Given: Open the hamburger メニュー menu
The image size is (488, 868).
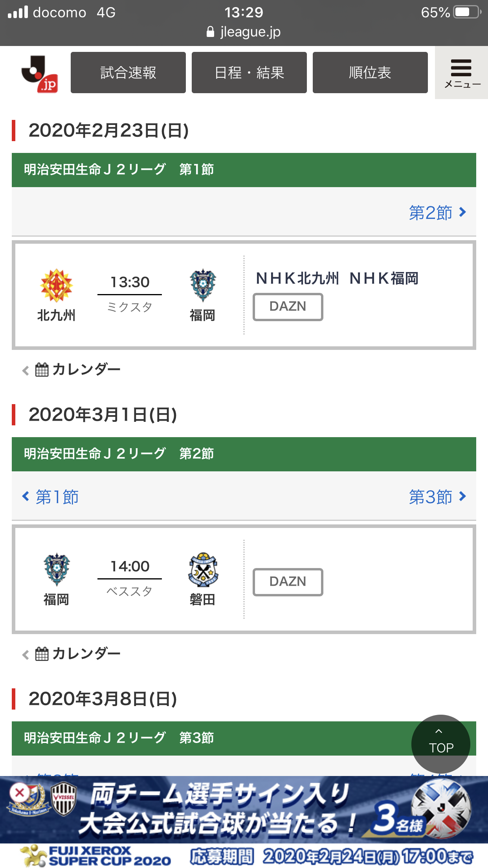Looking at the screenshot, I should pyautogui.click(x=461, y=73).
